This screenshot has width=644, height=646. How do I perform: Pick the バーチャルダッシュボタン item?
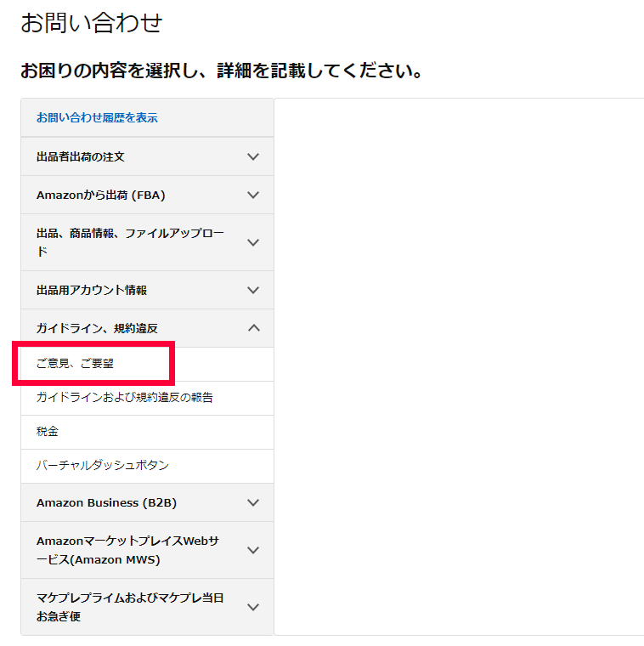pyautogui.click(x=102, y=466)
